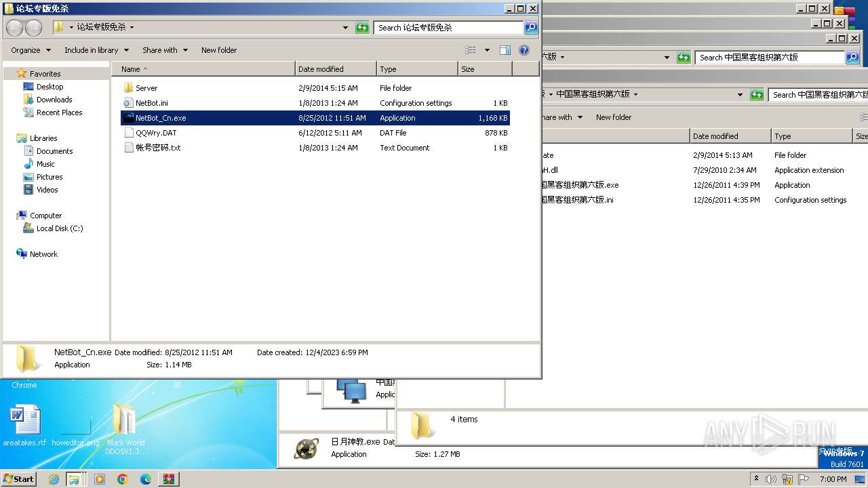
Task: Select Network in navigation pane
Action: 43,254
